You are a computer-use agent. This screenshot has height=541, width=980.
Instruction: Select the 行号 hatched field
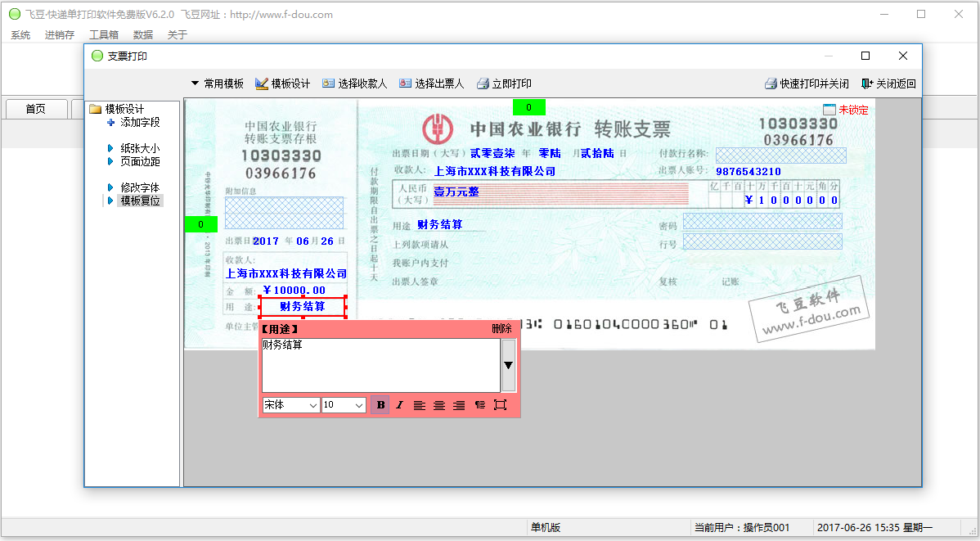762,241
